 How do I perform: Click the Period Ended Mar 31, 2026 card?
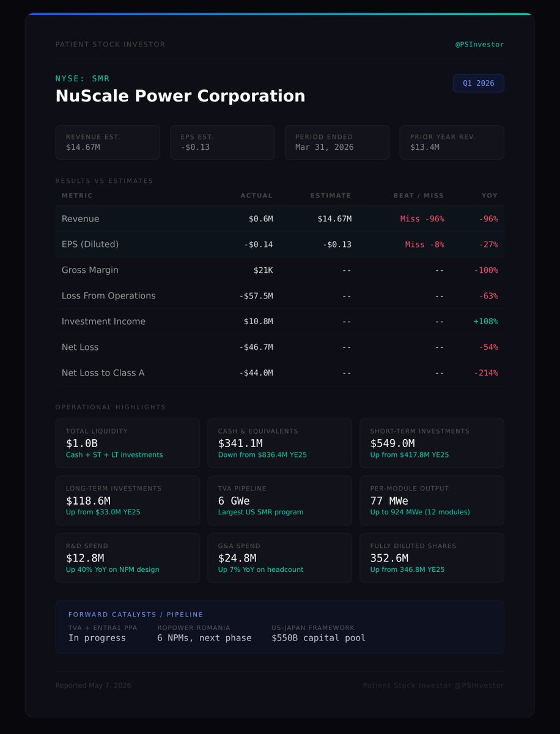point(337,143)
